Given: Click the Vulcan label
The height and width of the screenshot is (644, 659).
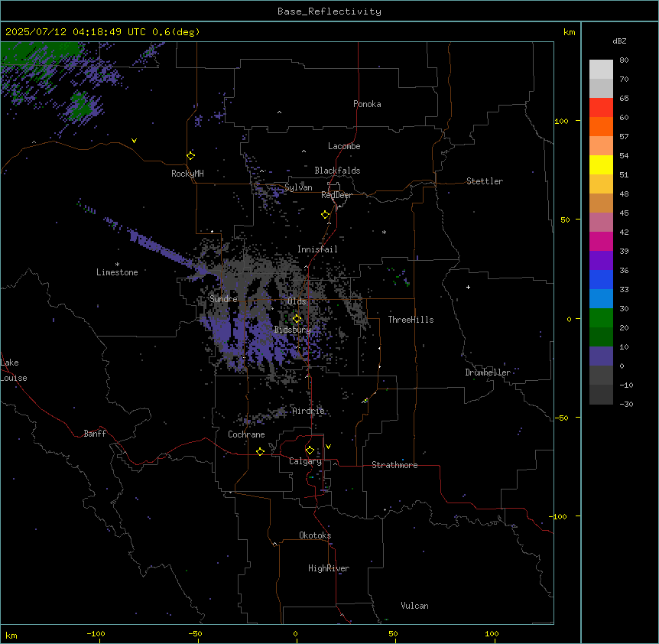Looking at the screenshot, I should (x=415, y=606).
